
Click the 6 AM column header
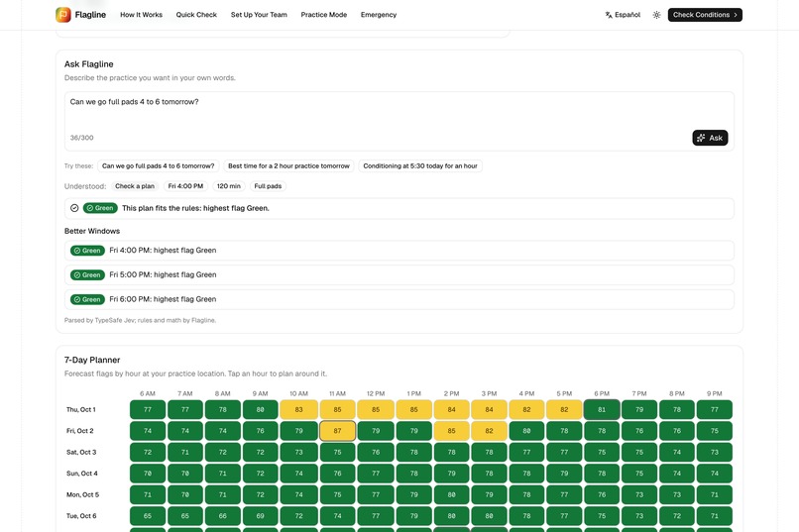pos(148,393)
